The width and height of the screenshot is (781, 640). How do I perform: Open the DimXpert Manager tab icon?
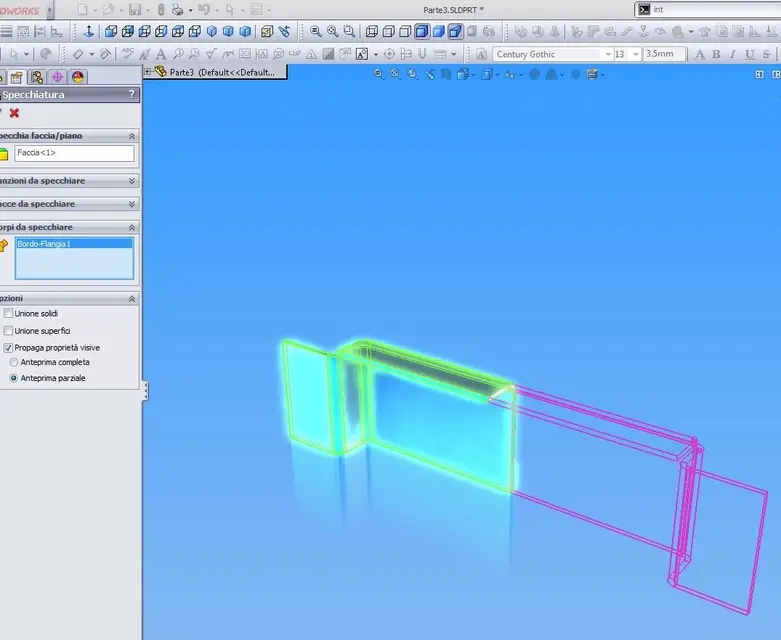click(57, 76)
